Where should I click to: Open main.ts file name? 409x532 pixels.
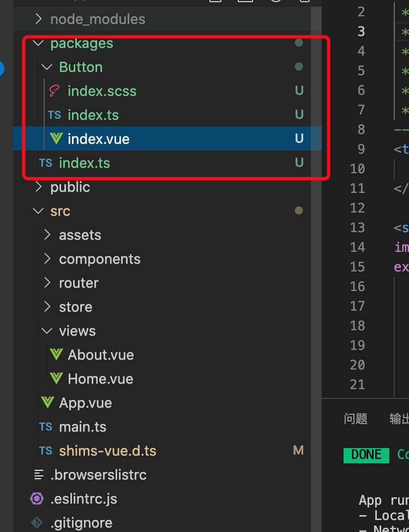pyautogui.click(x=83, y=426)
